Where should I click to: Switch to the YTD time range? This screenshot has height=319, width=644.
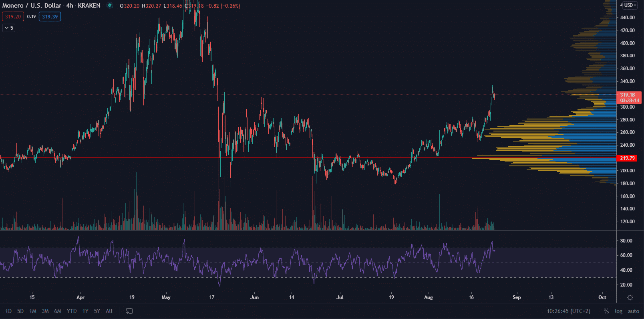pos(72,311)
